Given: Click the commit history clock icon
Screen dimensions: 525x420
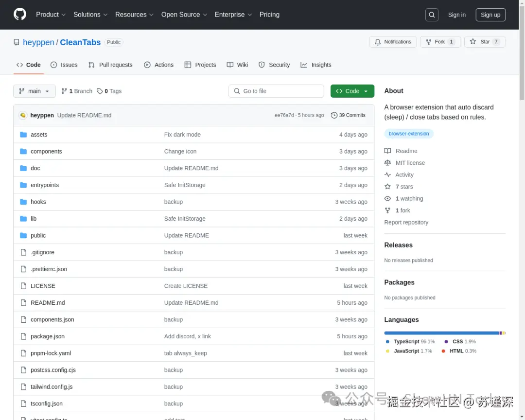Looking at the screenshot, I should pos(334,115).
